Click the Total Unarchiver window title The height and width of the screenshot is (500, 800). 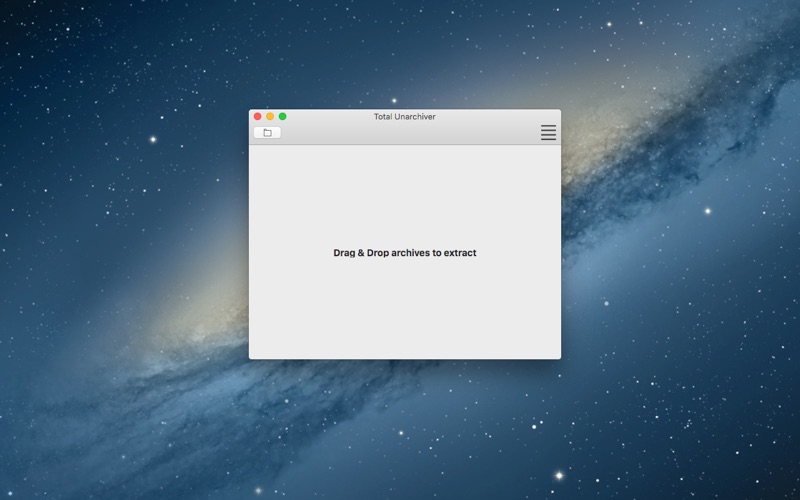(x=404, y=117)
